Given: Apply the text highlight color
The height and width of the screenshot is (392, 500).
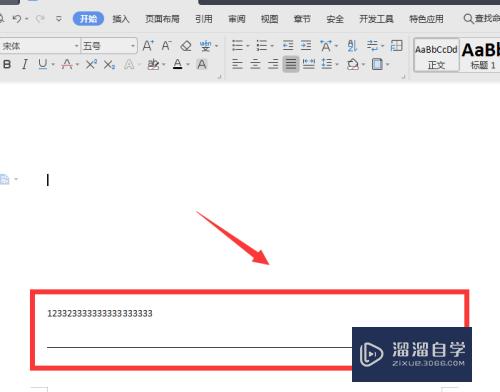Looking at the screenshot, I should coord(153,64).
